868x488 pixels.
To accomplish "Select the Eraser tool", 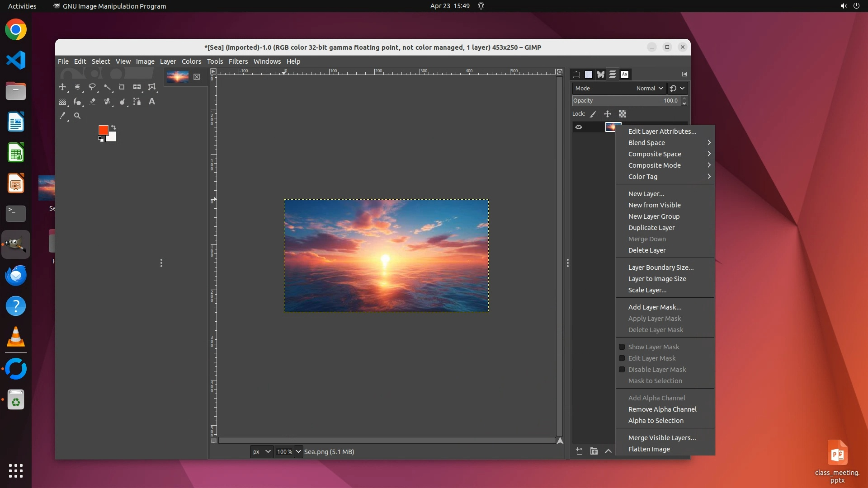I will pyautogui.click(x=92, y=102).
